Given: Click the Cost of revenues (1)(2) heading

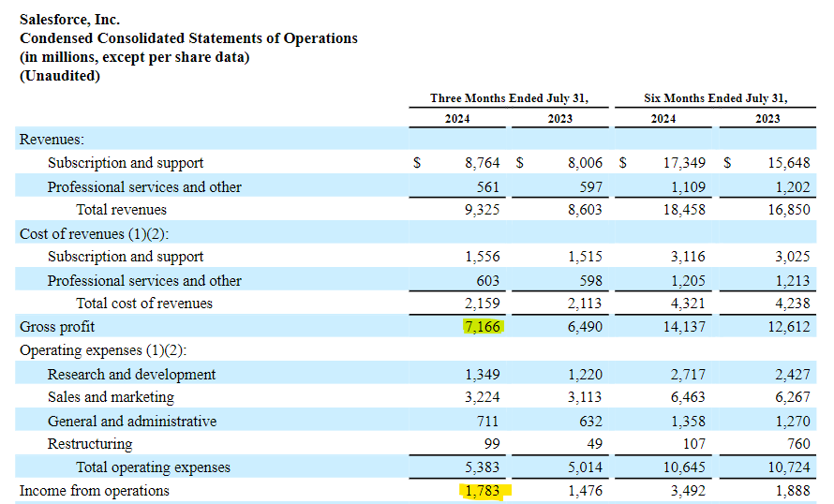Looking at the screenshot, I should point(94,234).
